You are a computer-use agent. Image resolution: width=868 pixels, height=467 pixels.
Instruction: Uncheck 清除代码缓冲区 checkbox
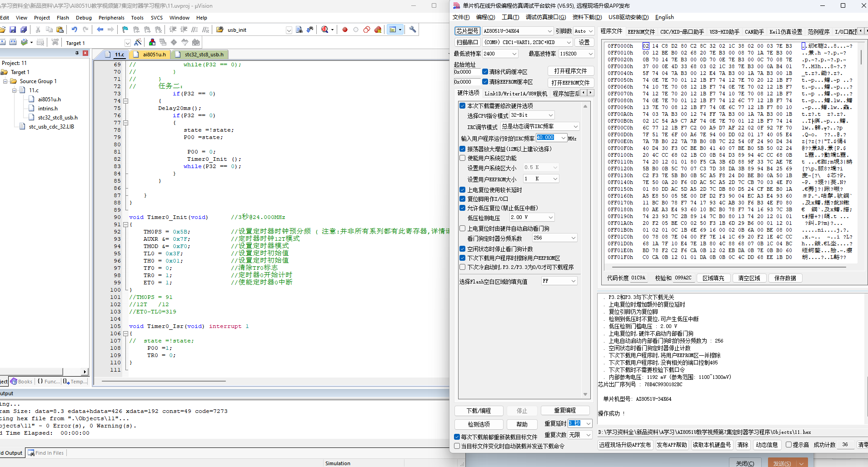click(485, 72)
